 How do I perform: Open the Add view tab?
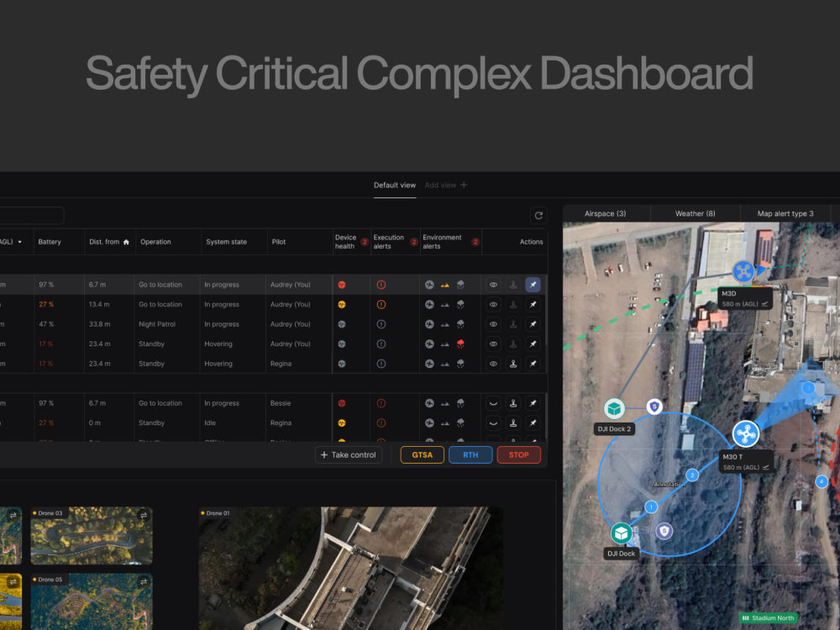(446, 186)
